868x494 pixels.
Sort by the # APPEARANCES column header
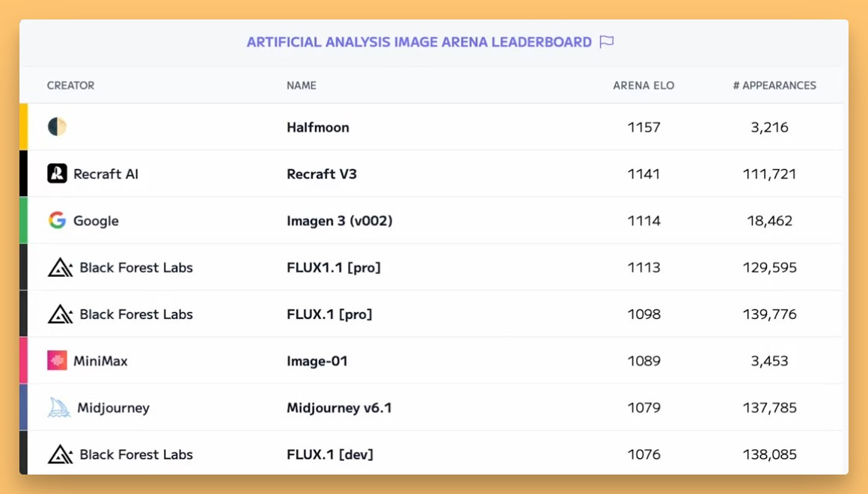pyautogui.click(x=774, y=85)
